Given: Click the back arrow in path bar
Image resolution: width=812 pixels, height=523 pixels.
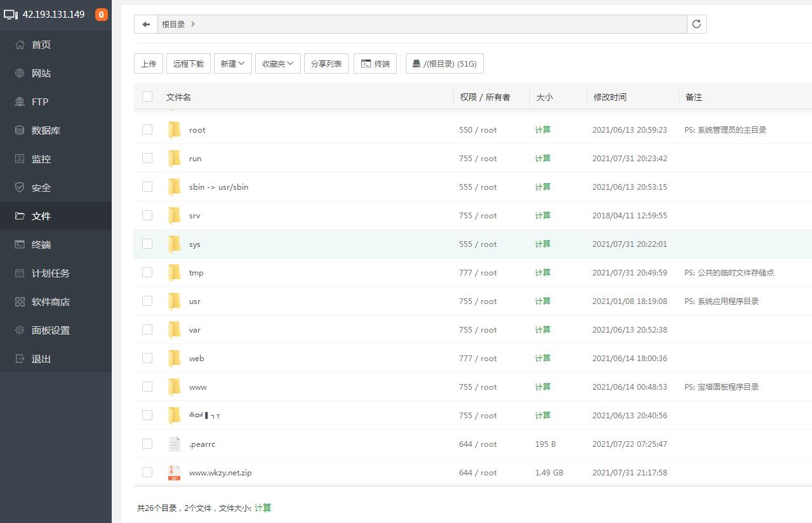Looking at the screenshot, I should [146, 24].
